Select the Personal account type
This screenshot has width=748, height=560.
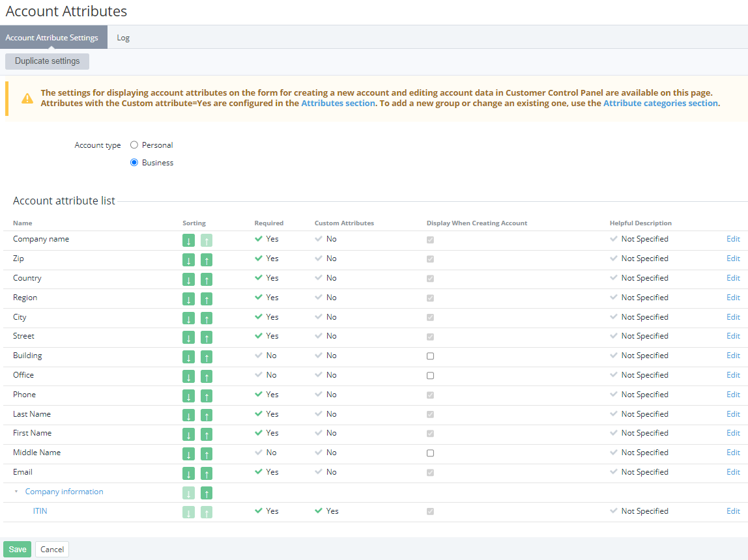pos(134,145)
